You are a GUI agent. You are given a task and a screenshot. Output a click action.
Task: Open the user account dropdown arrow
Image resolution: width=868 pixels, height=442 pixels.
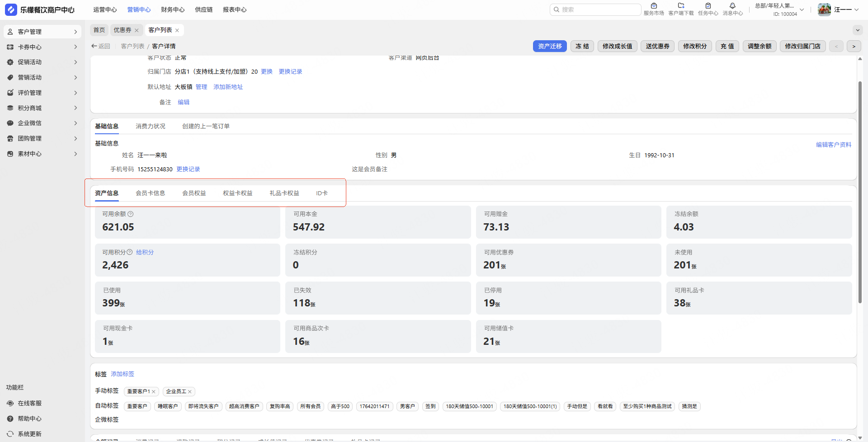pos(856,9)
